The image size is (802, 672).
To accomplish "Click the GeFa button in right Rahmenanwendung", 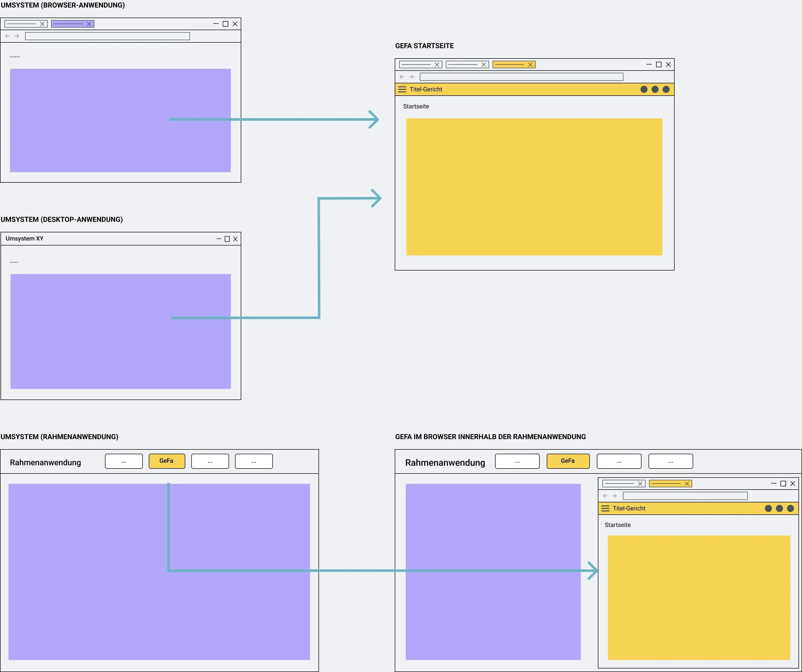I will tap(568, 461).
